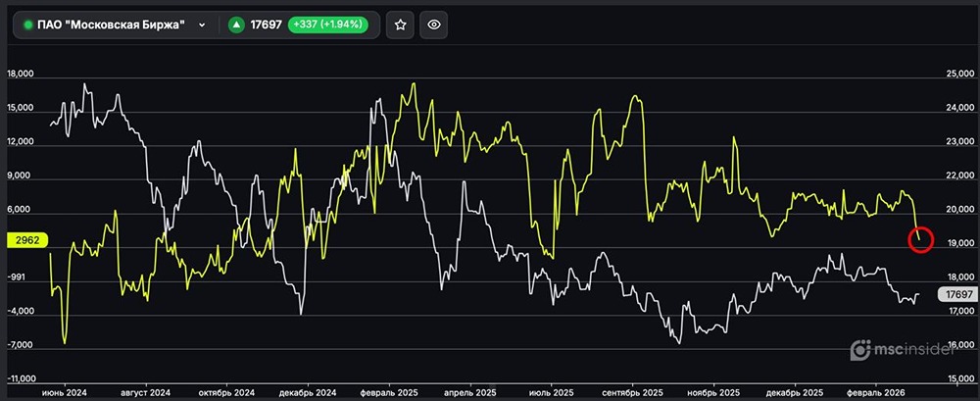
Task: Toggle the eye visibility icon
Action: (435, 25)
